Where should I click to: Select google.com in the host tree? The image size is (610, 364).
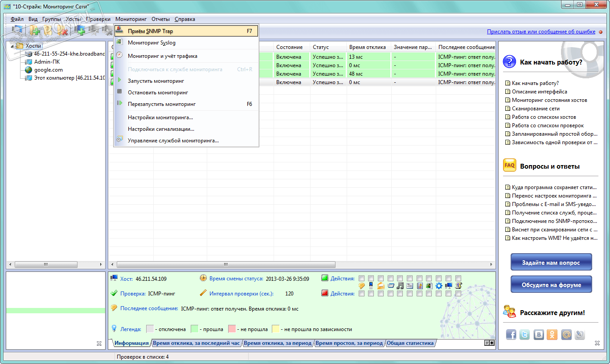(x=49, y=70)
